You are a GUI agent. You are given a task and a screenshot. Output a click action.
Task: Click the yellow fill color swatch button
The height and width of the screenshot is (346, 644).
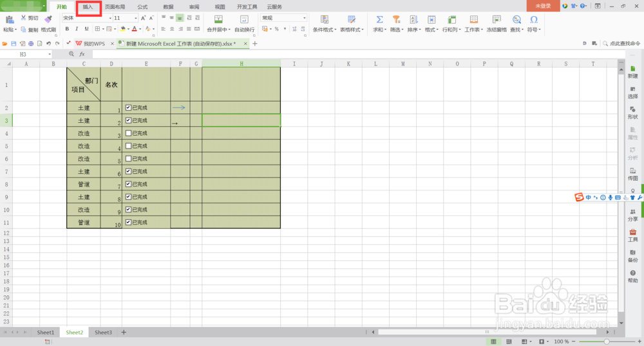[x=123, y=29]
